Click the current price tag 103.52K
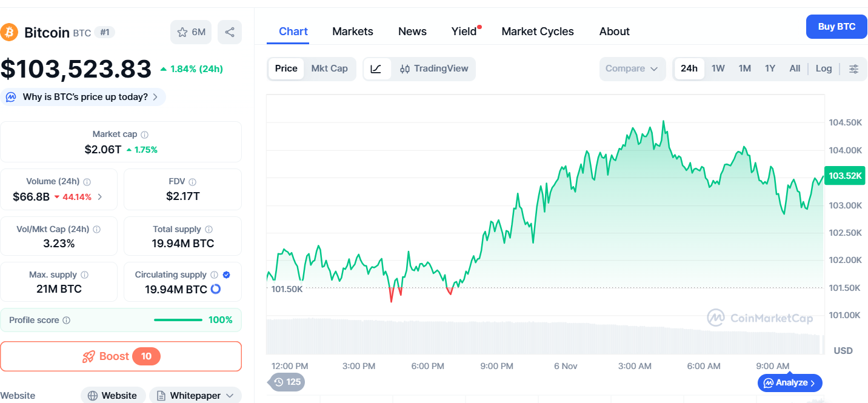 click(x=845, y=176)
